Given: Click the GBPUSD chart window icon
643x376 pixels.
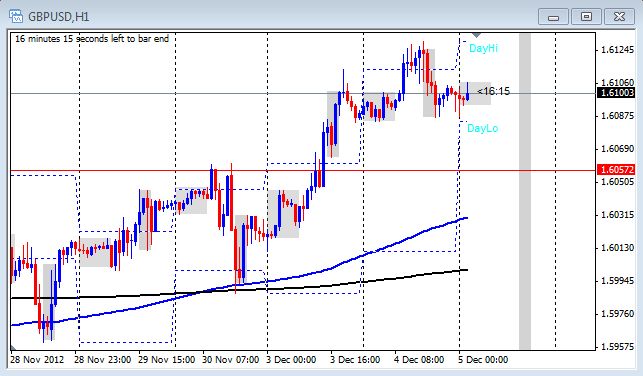Looking at the screenshot, I should click(16, 16).
